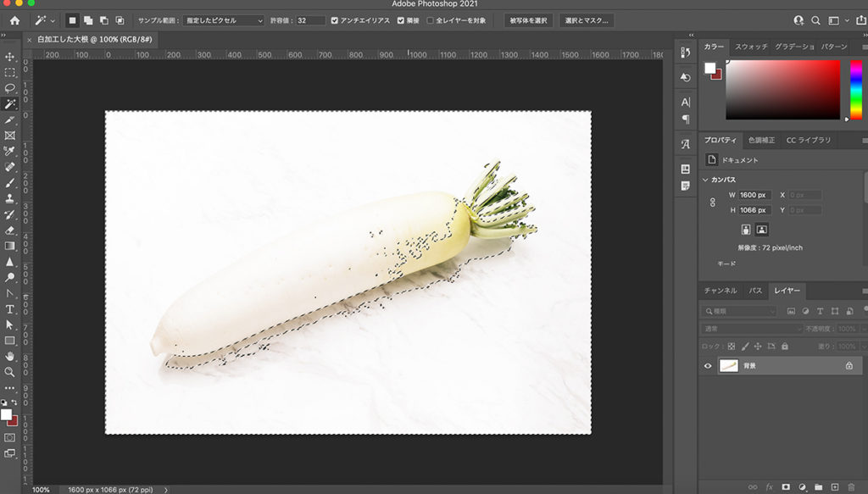
Task: Select the Magic Wand tool
Action: coord(10,104)
